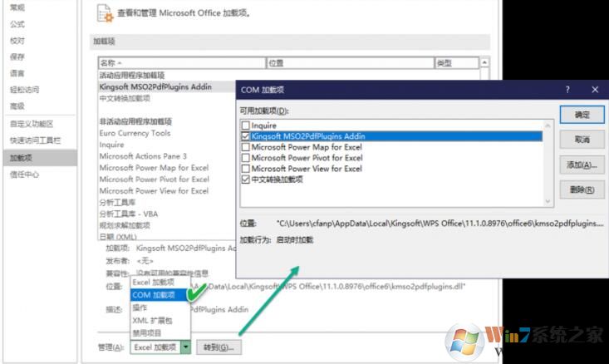Uncheck Kingsoft MSO2PdfPlugins Addin checkbox
This screenshot has width=609, height=364.
point(245,136)
